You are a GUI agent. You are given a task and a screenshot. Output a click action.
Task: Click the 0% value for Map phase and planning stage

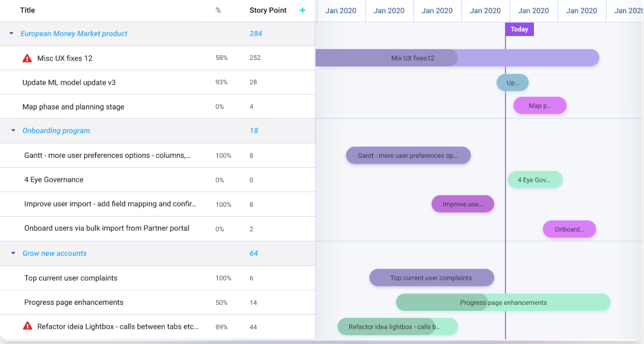(220, 107)
